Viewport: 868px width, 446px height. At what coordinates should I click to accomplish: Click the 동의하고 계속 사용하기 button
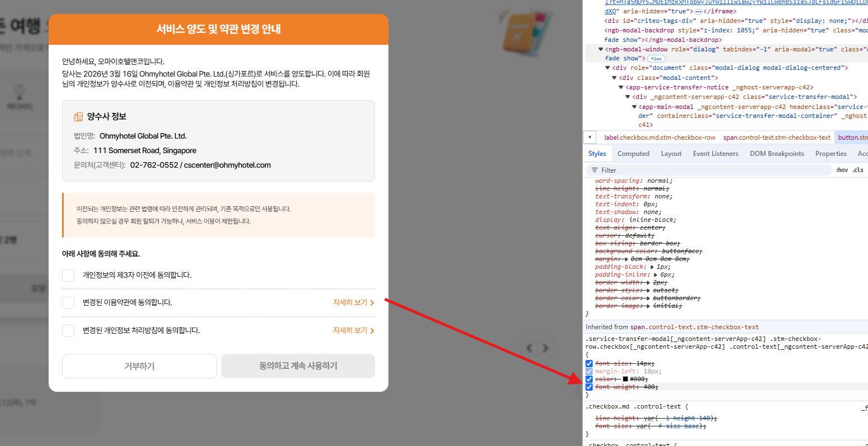point(298,366)
